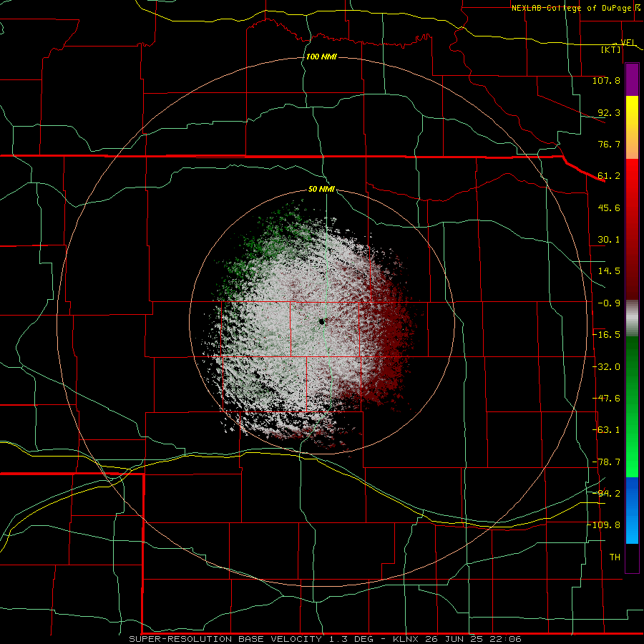Click the -78.7 velocity scale value
644x644 pixels.
click(606, 462)
